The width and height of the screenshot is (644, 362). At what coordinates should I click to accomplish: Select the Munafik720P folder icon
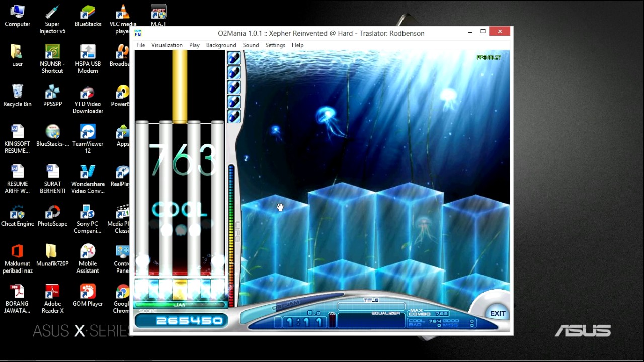click(x=52, y=255)
